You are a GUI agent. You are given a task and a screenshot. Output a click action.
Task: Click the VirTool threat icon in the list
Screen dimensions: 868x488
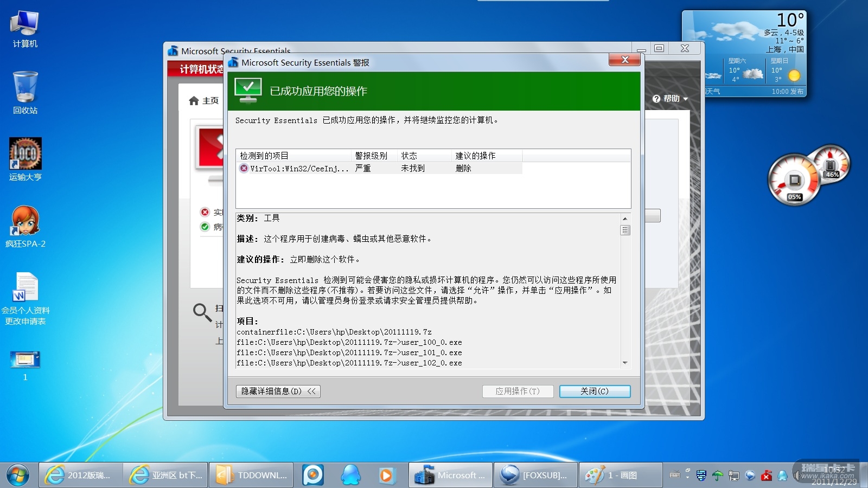pos(244,169)
